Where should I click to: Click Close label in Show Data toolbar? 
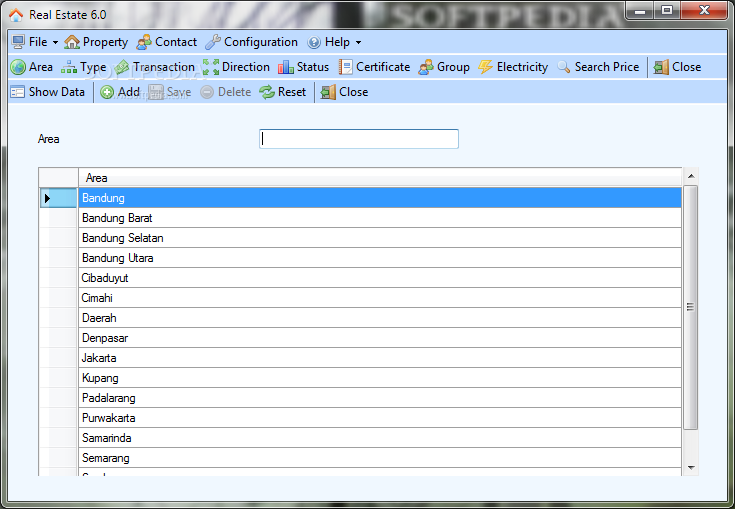tap(353, 92)
